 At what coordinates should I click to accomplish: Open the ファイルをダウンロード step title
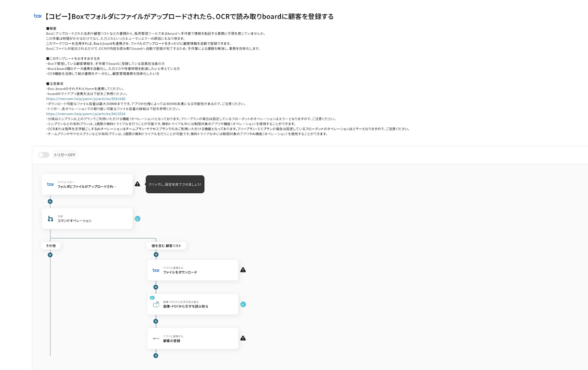[x=180, y=273]
